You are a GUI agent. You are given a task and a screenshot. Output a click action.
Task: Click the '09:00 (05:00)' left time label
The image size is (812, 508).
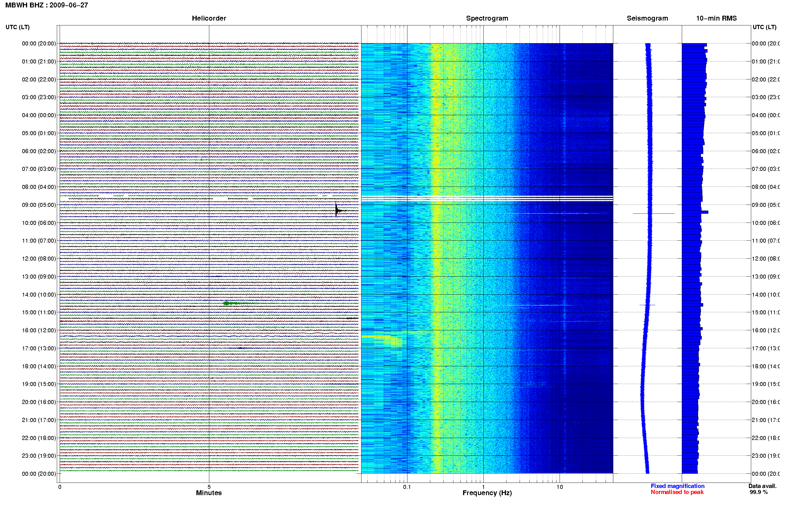pos(39,205)
